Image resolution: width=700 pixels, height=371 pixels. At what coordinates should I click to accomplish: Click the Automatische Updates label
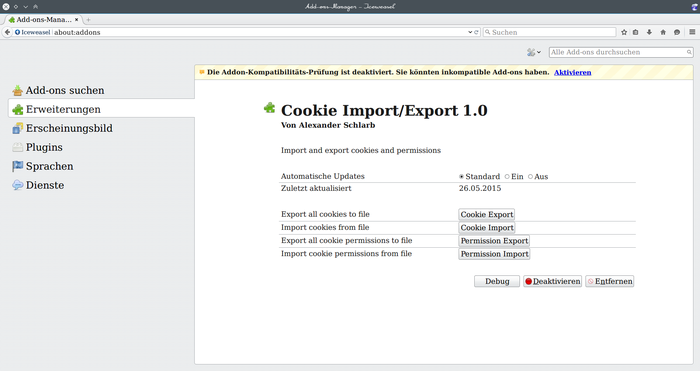pos(323,176)
